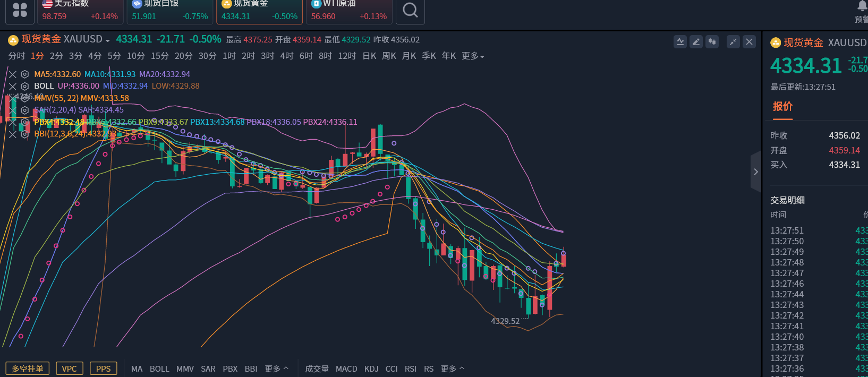Switch chart style with the candlestick icon
Screen dimensions: 868x377
click(712, 42)
